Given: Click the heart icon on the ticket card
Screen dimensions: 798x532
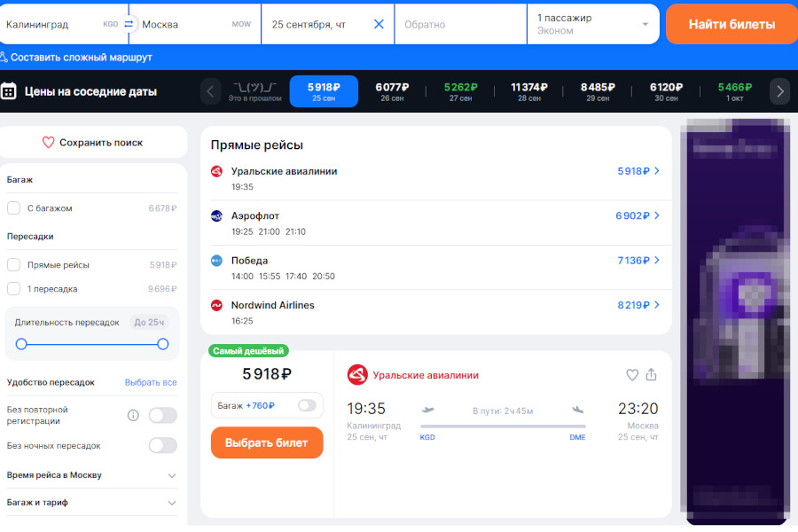Looking at the screenshot, I should (632, 375).
